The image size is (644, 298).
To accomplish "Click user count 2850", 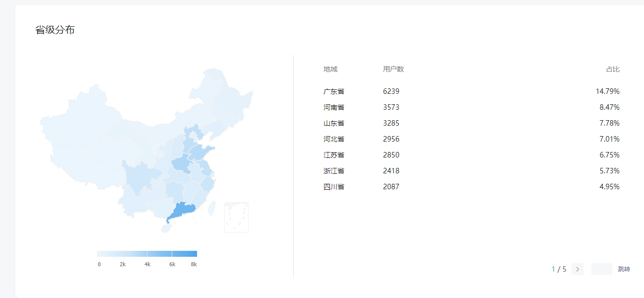I will (391, 155).
